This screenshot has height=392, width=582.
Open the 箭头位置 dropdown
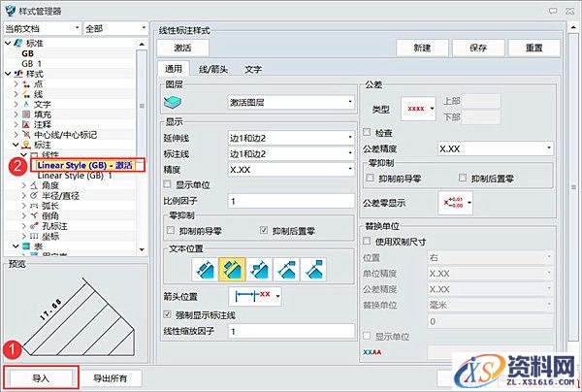pyautogui.click(x=255, y=296)
